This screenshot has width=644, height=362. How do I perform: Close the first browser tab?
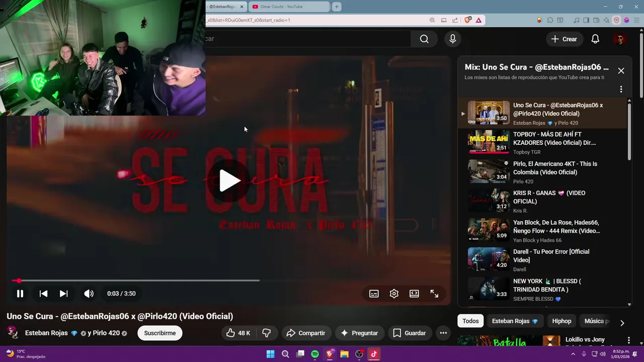click(242, 7)
